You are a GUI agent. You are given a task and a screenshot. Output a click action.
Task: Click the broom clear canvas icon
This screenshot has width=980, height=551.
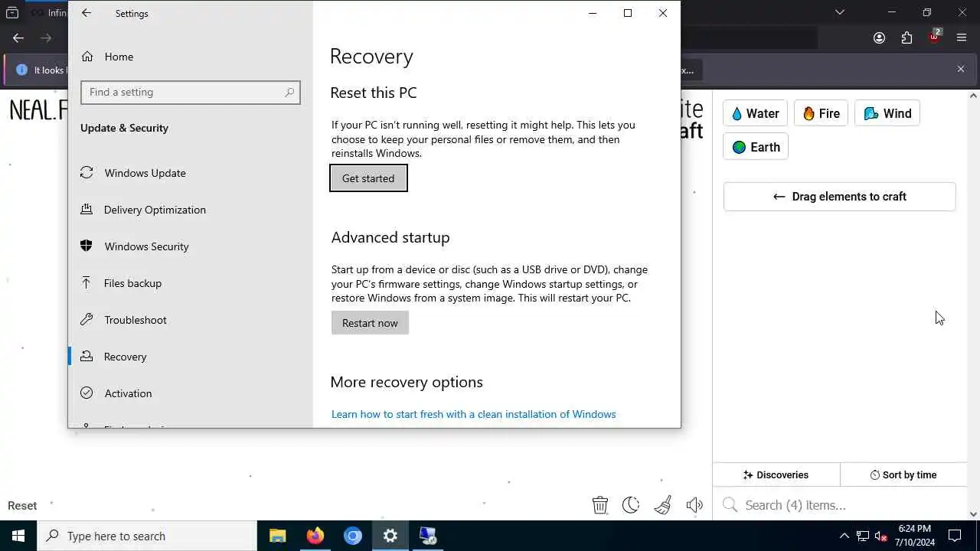click(x=663, y=505)
